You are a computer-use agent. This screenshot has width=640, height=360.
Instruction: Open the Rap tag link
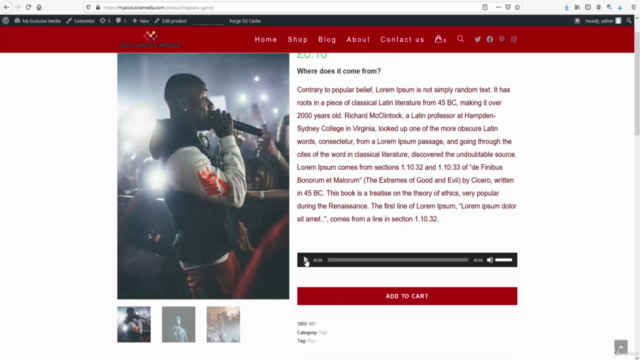coord(311,341)
